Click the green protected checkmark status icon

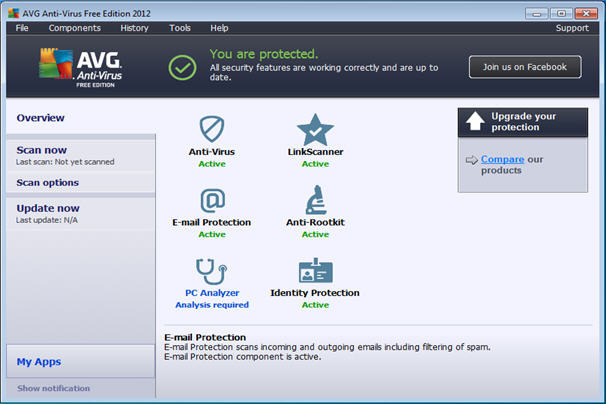182,68
